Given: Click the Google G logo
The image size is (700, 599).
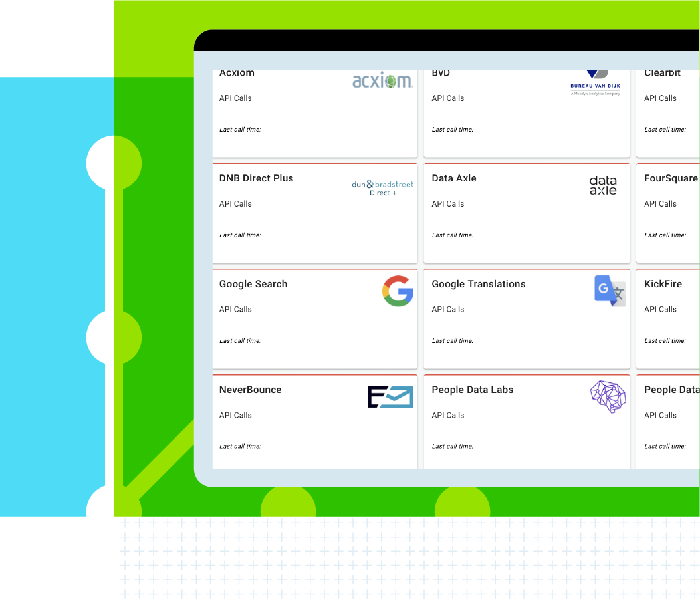Looking at the screenshot, I should 398,291.
